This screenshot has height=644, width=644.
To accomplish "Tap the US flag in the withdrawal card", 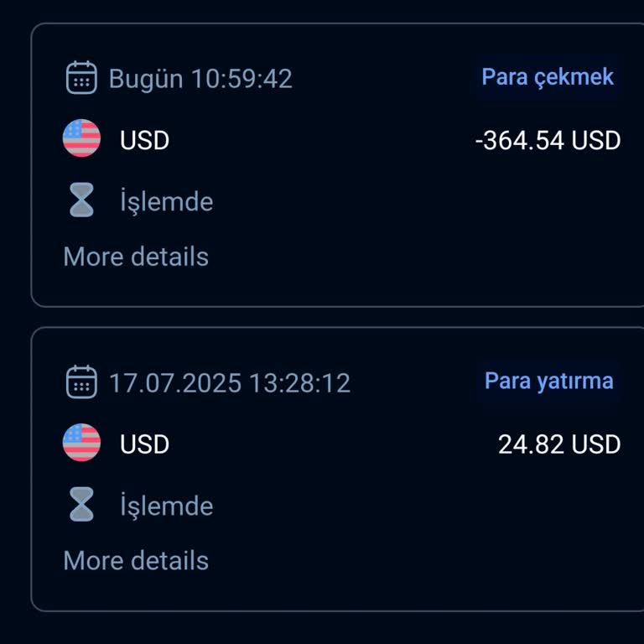I will [x=81, y=139].
